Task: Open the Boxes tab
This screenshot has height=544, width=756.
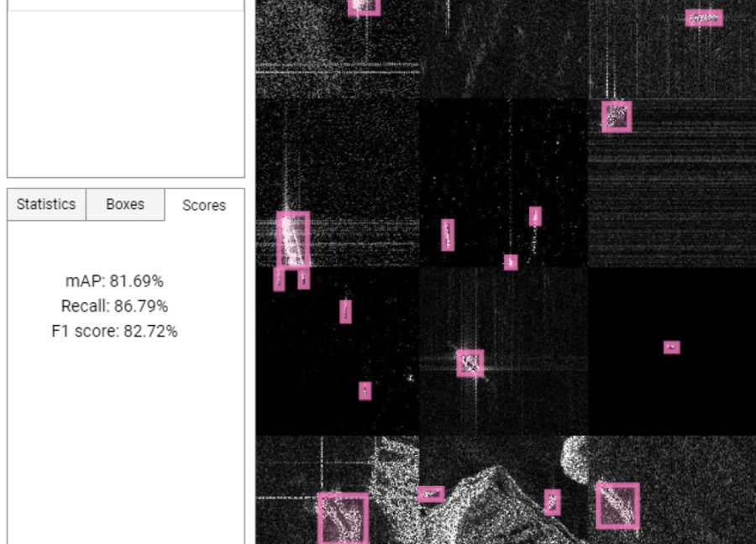Action: point(124,204)
